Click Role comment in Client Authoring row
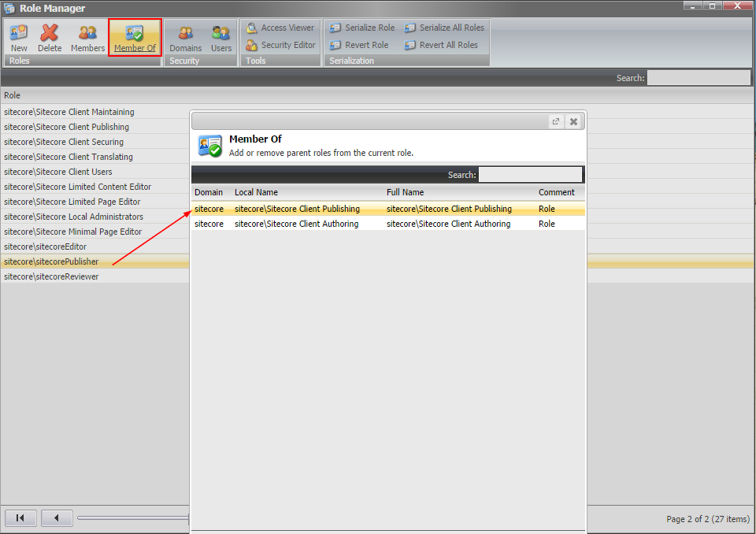 [547, 224]
